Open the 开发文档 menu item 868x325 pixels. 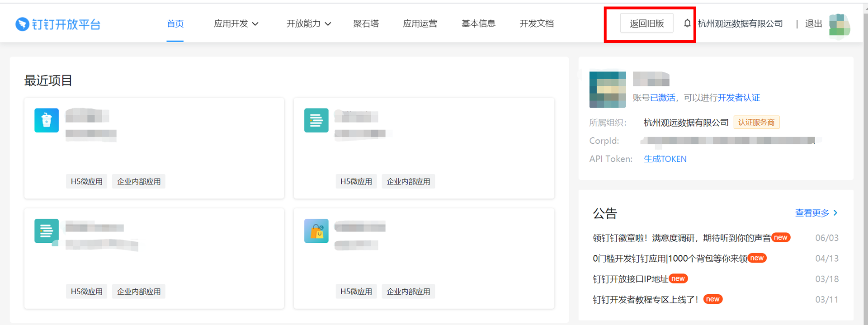tap(537, 24)
